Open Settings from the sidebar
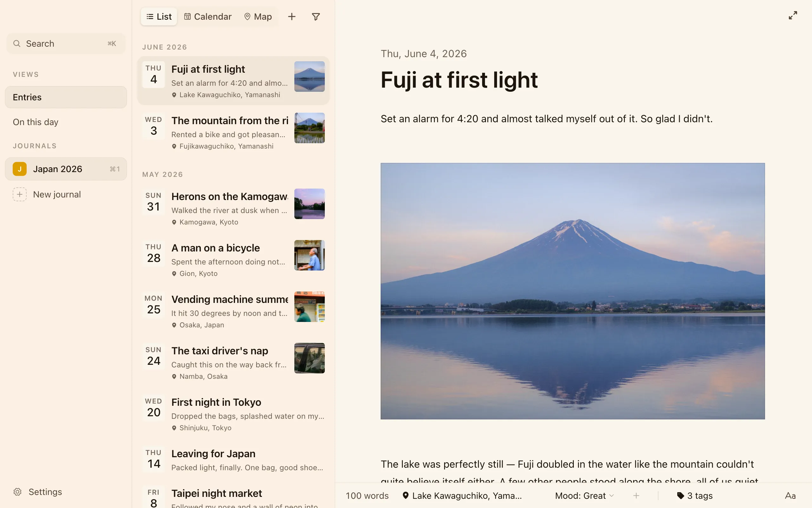812x508 pixels. coord(37,492)
